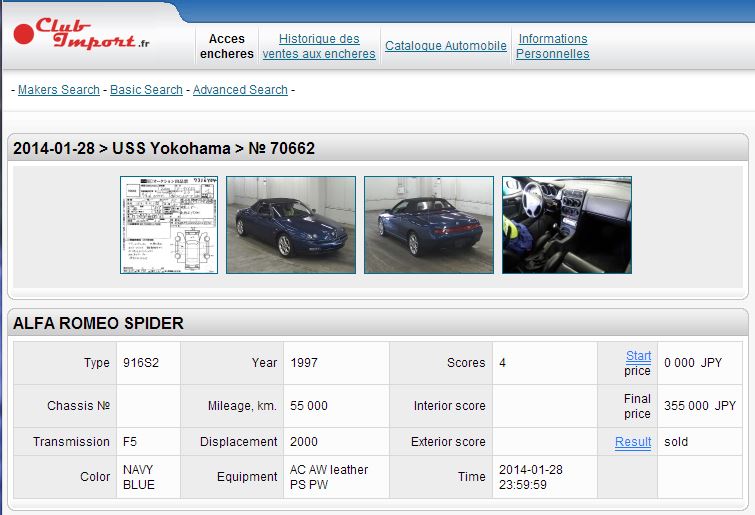Select the 'ALFA ROMEO SPIDER' heading
The width and height of the screenshot is (755, 515).
point(98,323)
